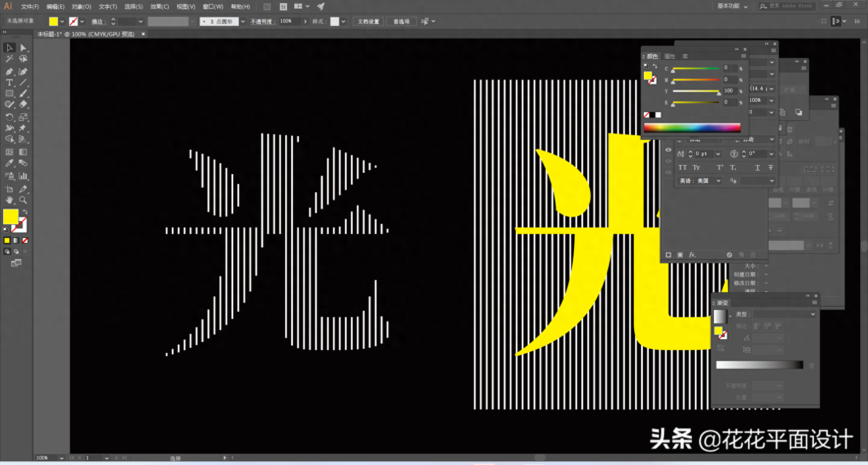Click the color spectrum bar

(692, 128)
